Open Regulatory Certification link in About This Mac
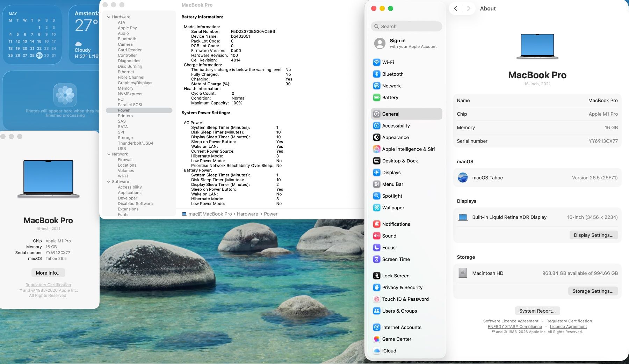This screenshot has height=364, width=629. [x=48, y=285]
